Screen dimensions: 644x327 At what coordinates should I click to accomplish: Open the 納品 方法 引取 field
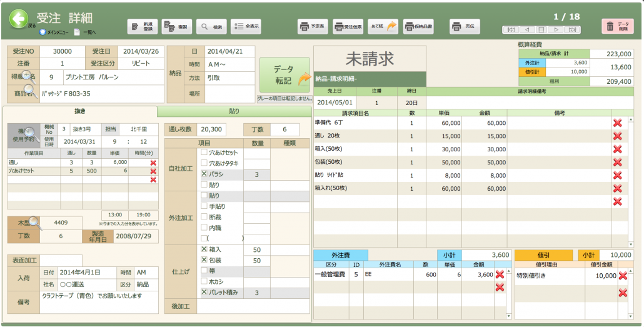[x=229, y=78]
